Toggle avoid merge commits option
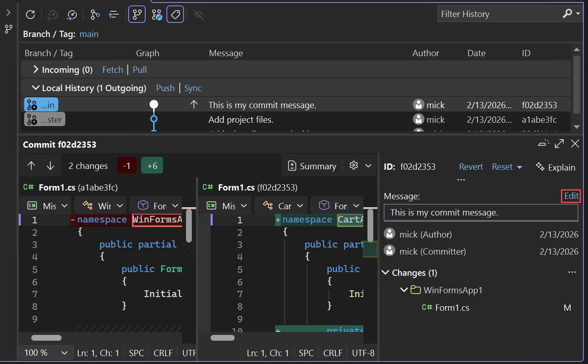 click(x=156, y=14)
